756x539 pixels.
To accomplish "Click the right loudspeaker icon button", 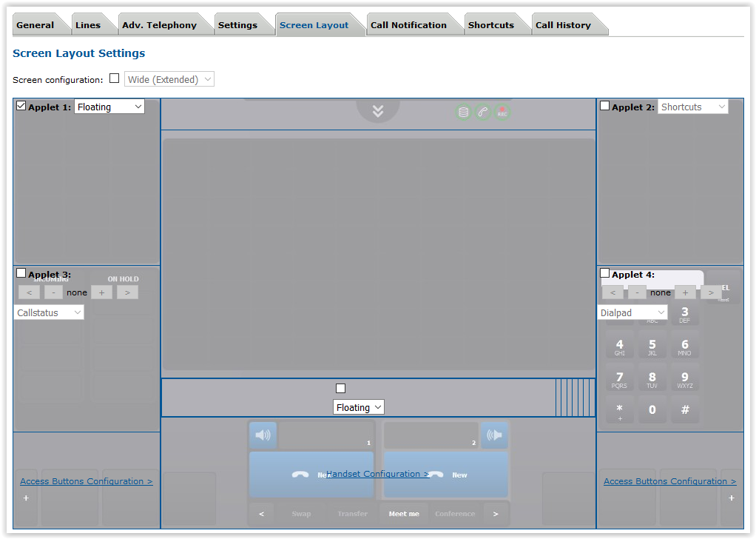I will (494, 435).
